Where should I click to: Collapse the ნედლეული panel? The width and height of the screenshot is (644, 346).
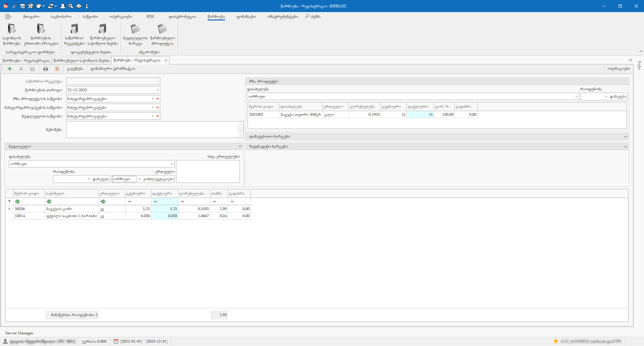pyautogui.click(x=240, y=146)
